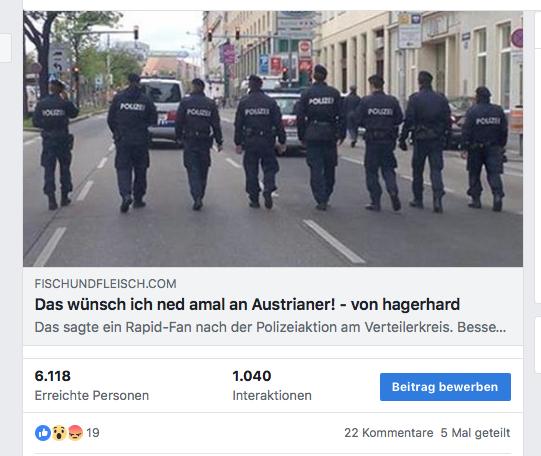Click the 6.118 Erreichte Personen statistic
Viewport: 541px width, 456px height.
[92, 385]
